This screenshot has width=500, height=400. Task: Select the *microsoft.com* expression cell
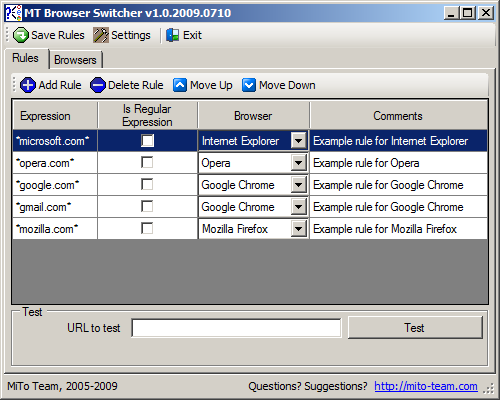pos(55,141)
